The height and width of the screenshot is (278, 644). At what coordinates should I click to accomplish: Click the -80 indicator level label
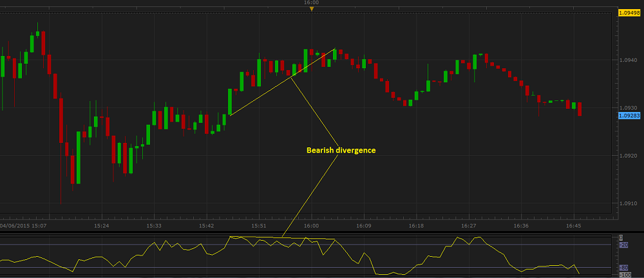[x=623, y=268]
